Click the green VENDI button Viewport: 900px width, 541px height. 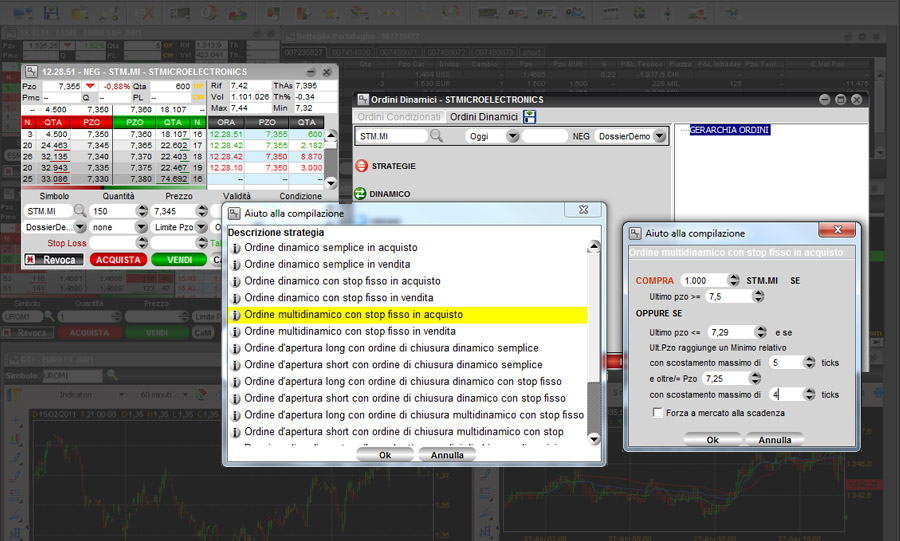[179, 260]
